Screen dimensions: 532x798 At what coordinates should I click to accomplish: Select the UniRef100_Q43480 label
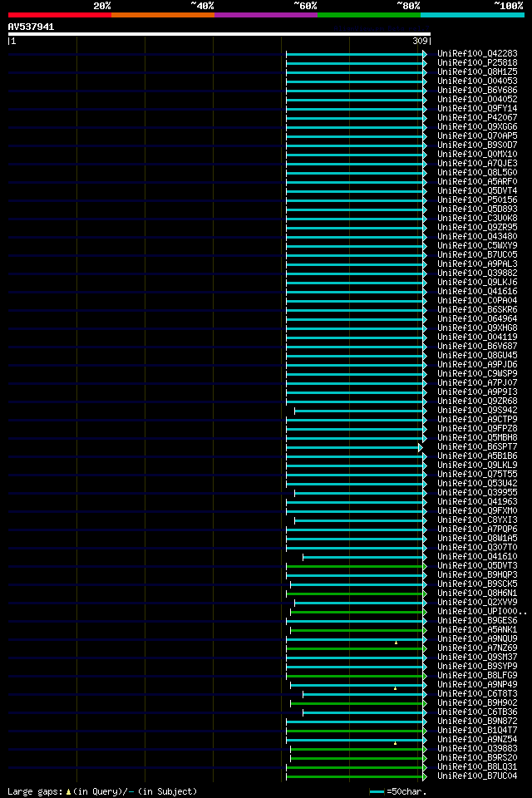pyautogui.click(x=477, y=237)
